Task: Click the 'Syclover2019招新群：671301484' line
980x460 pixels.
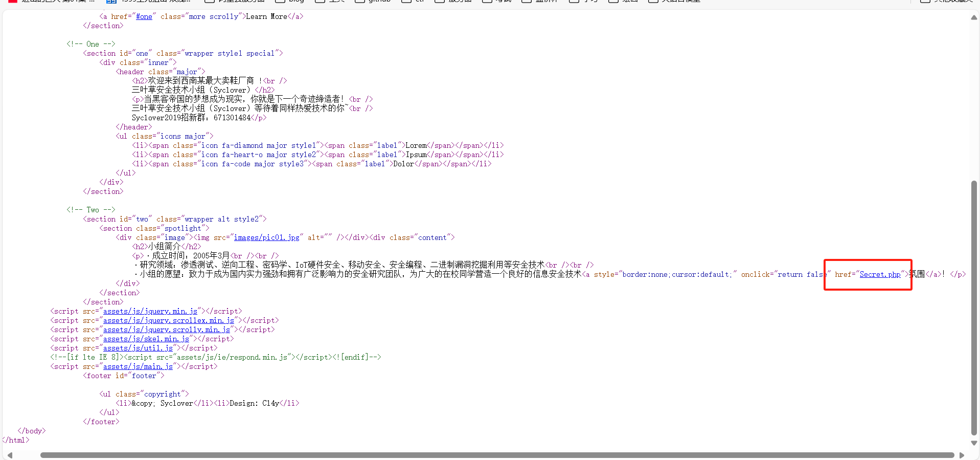Action: click(x=199, y=118)
